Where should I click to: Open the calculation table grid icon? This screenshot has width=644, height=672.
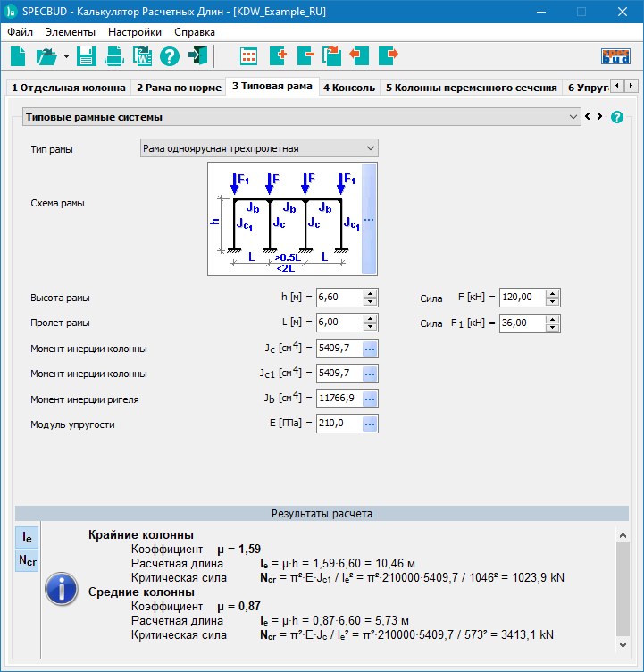(249, 56)
